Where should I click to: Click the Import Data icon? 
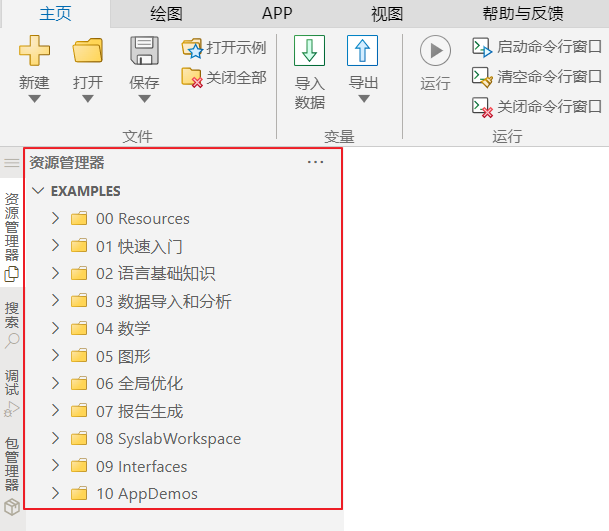pos(309,51)
